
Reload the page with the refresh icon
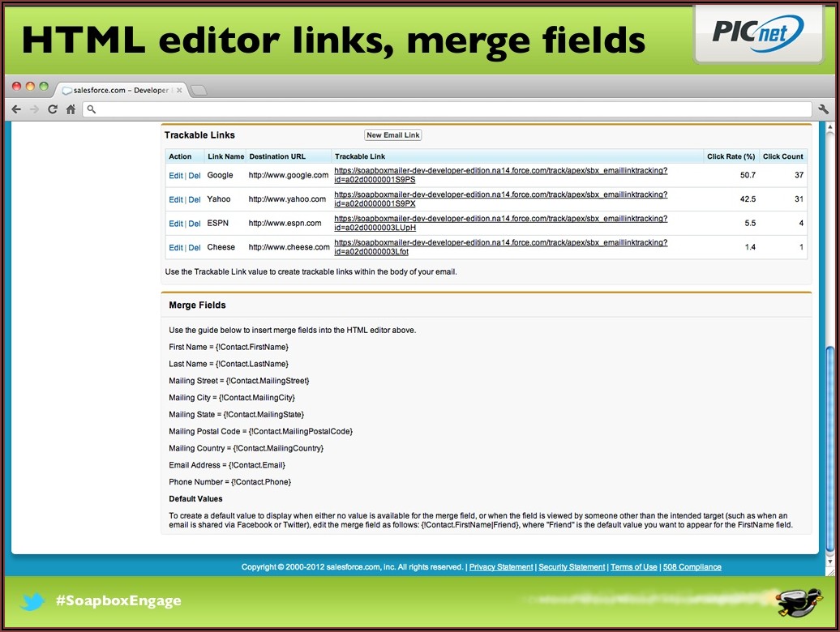pyautogui.click(x=53, y=109)
